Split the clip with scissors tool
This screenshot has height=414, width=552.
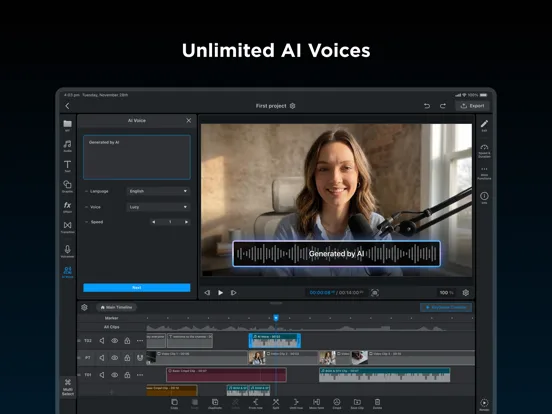click(x=276, y=403)
